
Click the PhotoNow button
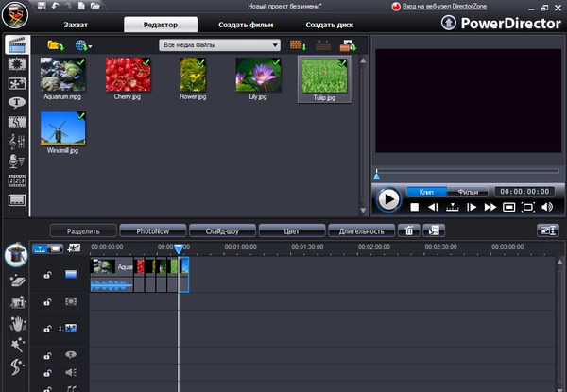tap(152, 230)
